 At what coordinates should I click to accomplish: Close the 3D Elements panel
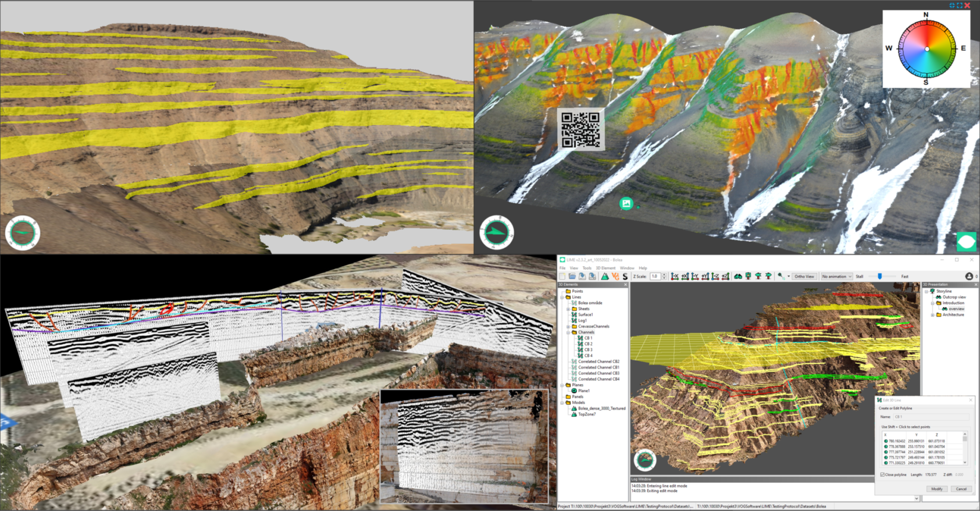pos(626,285)
